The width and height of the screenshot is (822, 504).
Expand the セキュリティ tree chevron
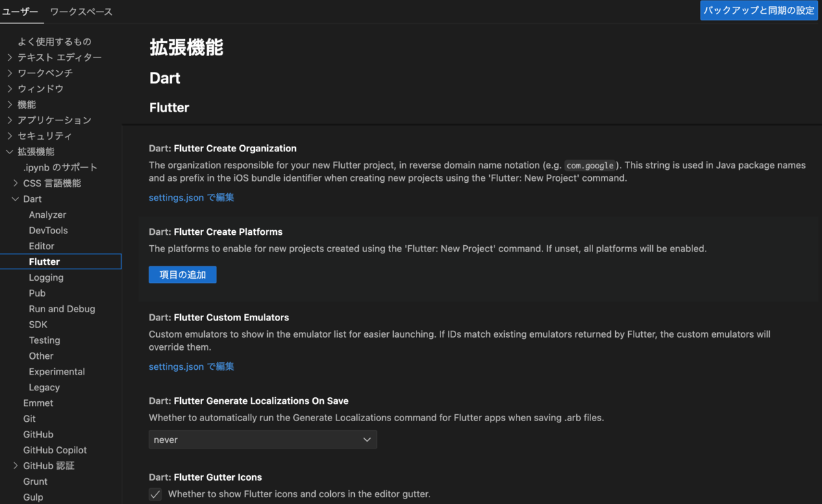coord(10,136)
